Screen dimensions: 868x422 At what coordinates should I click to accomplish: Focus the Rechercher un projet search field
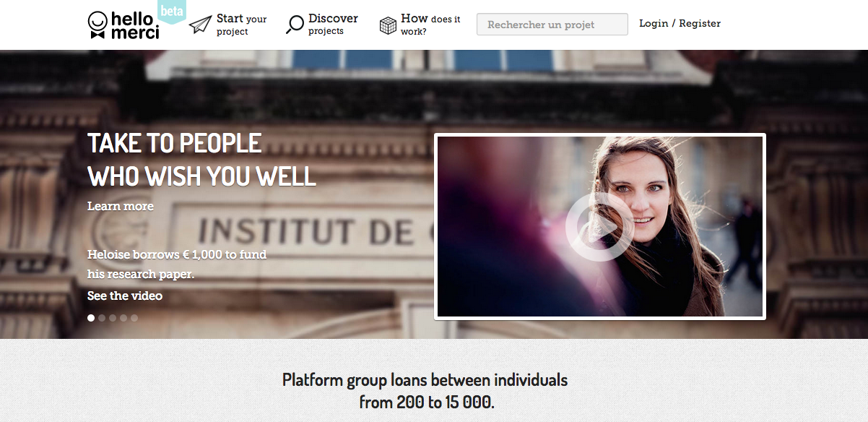(x=552, y=25)
